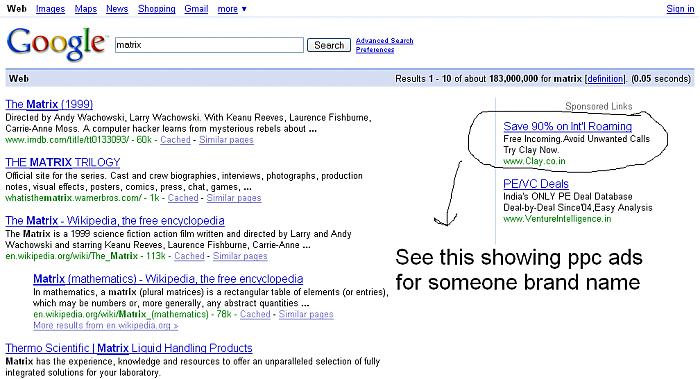
Task: Open Preferences link
Action: [x=375, y=50]
